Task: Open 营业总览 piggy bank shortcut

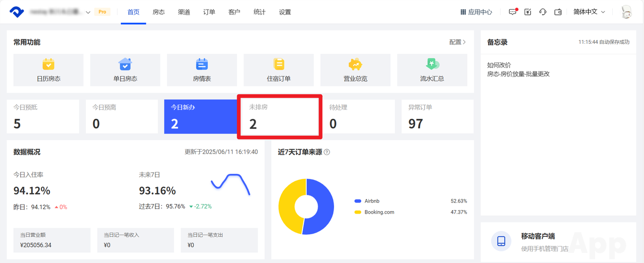Action: [x=355, y=70]
